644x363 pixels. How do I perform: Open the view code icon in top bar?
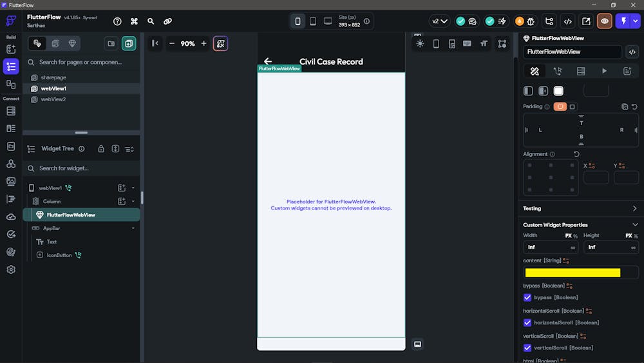[x=567, y=21]
